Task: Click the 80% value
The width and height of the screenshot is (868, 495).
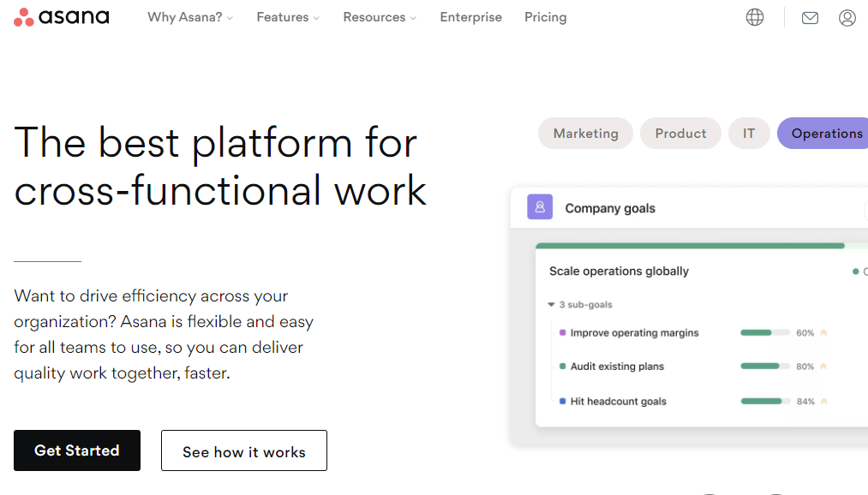Action: tap(805, 367)
